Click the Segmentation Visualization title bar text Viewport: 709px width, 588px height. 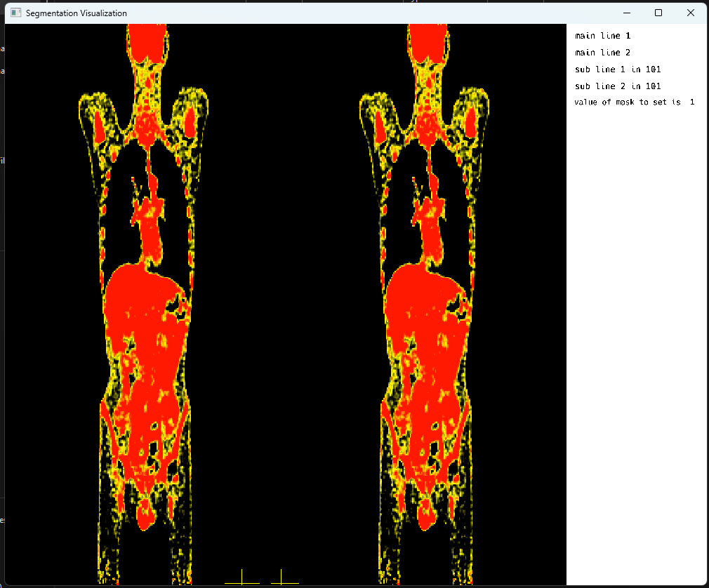point(77,13)
